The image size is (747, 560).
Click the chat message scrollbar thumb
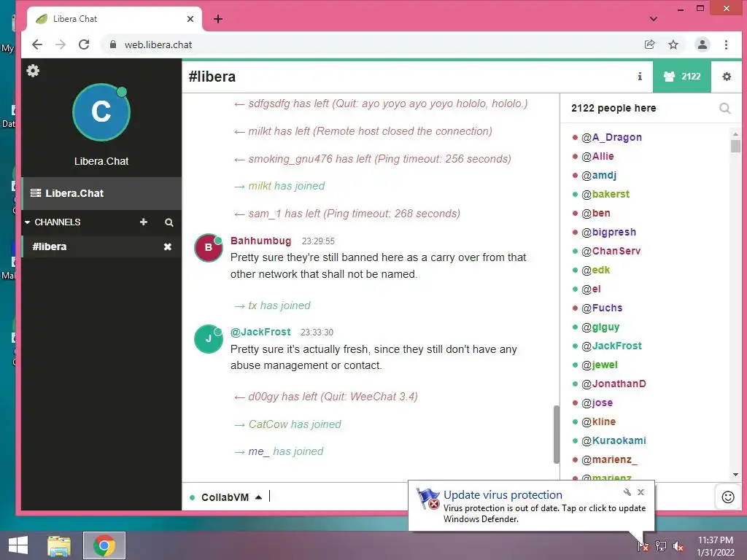click(x=556, y=435)
